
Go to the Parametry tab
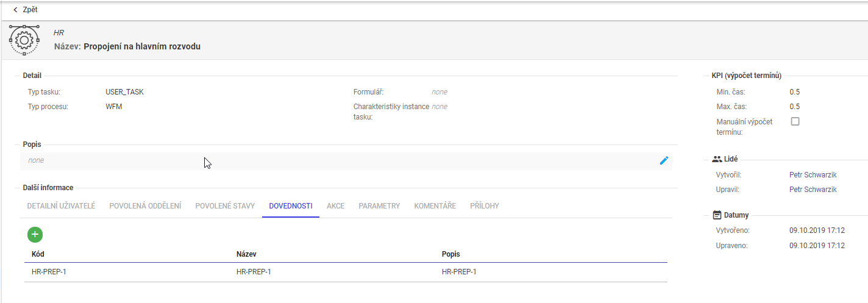tap(379, 206)
